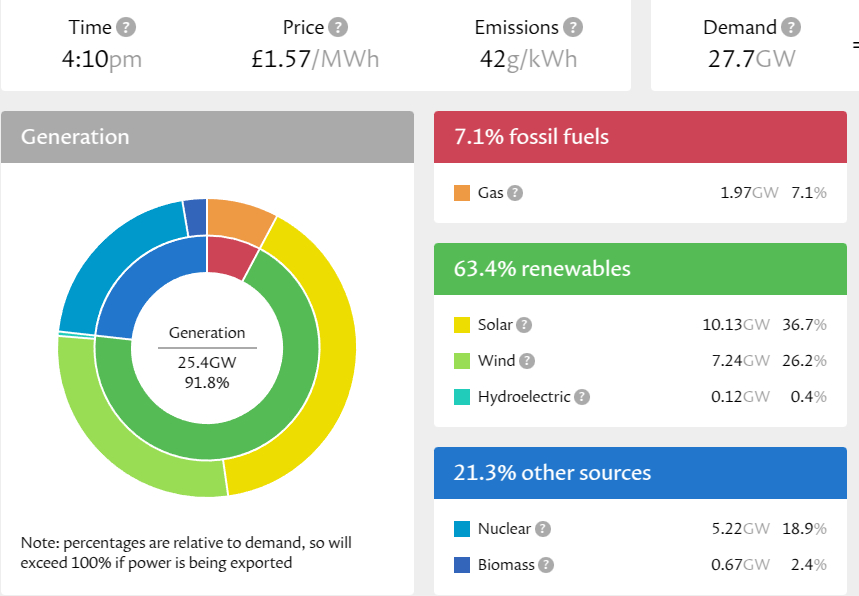This screenshot has height=596, width=859.
Task: Select the 63.4% renewables header
Action: (640, 269)
